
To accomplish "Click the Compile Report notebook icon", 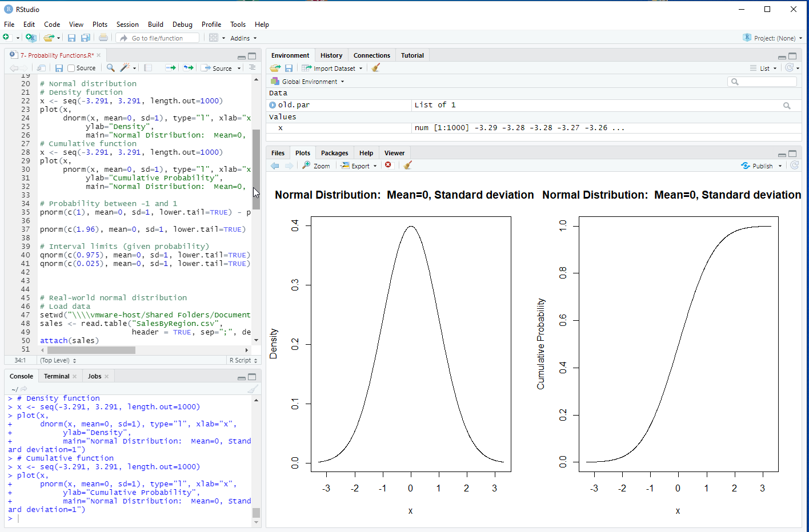I will 148,68.
